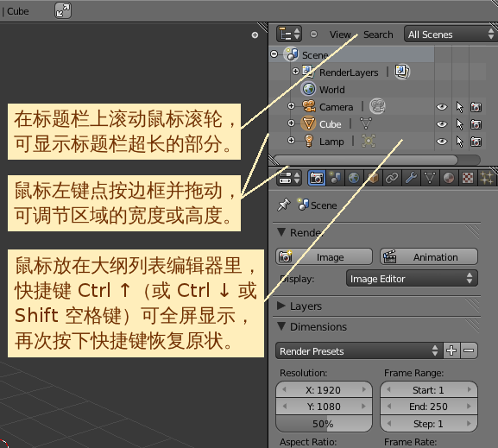
Task: Click the Animation render button
Action: click(429, 256)
